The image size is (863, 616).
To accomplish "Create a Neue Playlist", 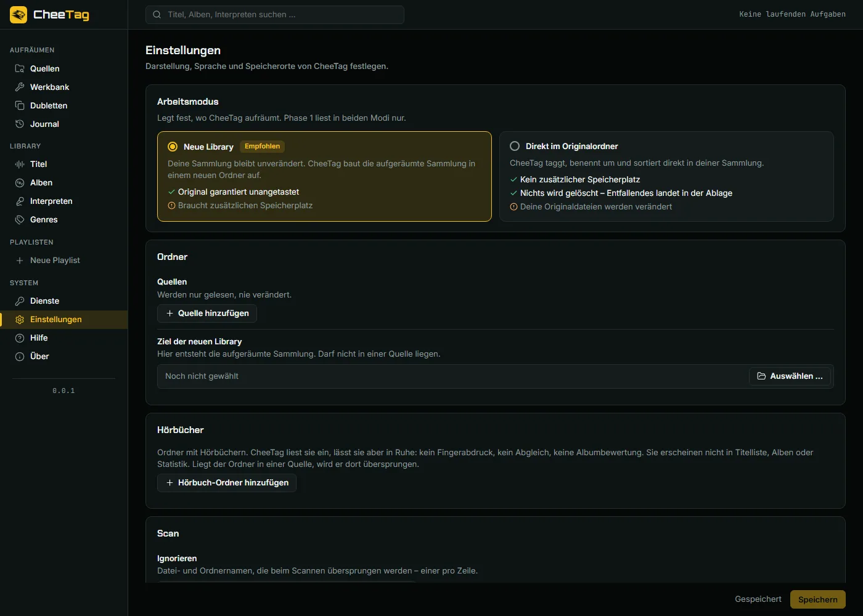I will coord(64,261).
